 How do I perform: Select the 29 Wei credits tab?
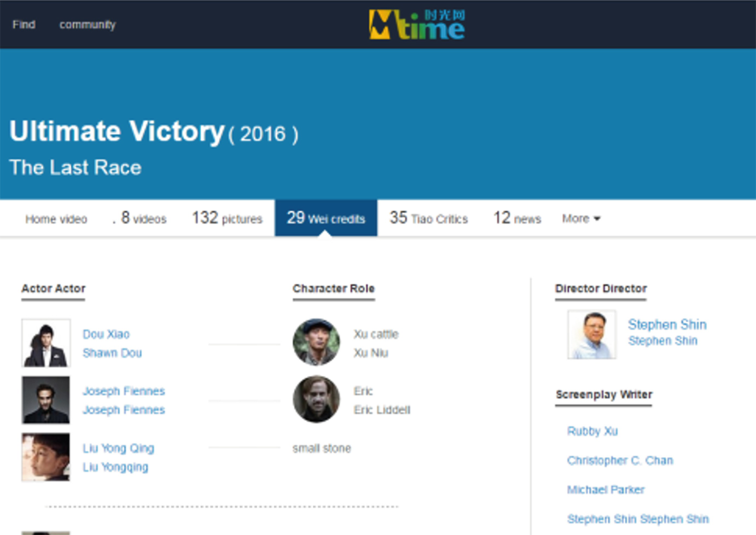[x=325, y=218]
